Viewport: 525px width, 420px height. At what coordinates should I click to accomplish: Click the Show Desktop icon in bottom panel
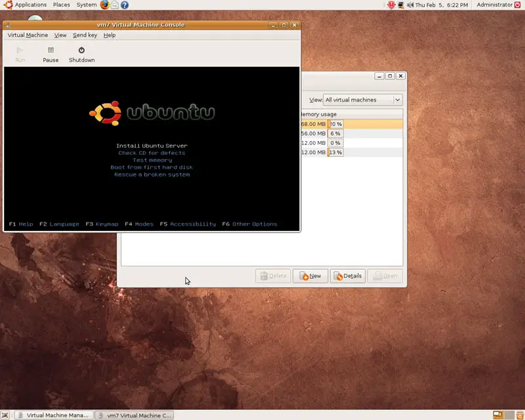click(5, 415)
